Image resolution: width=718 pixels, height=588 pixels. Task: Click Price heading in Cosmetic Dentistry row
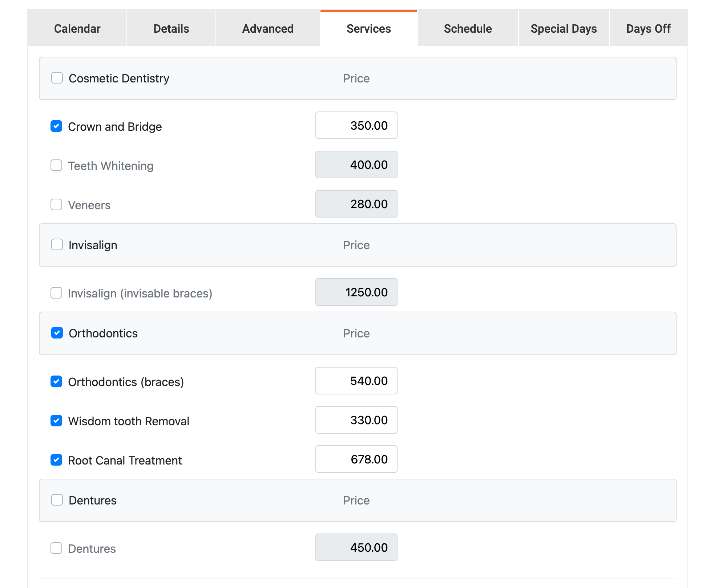coord(356,78)
